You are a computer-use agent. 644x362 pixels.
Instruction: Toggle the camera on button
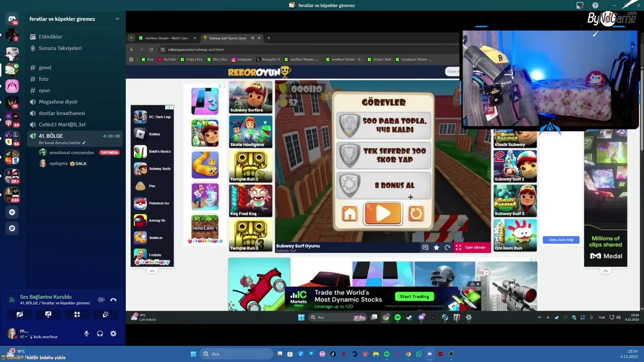click(x=20, y=314)
